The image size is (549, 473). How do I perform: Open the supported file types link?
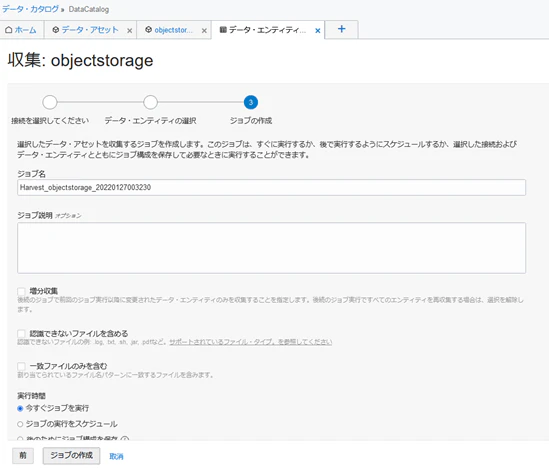[251, 342]
